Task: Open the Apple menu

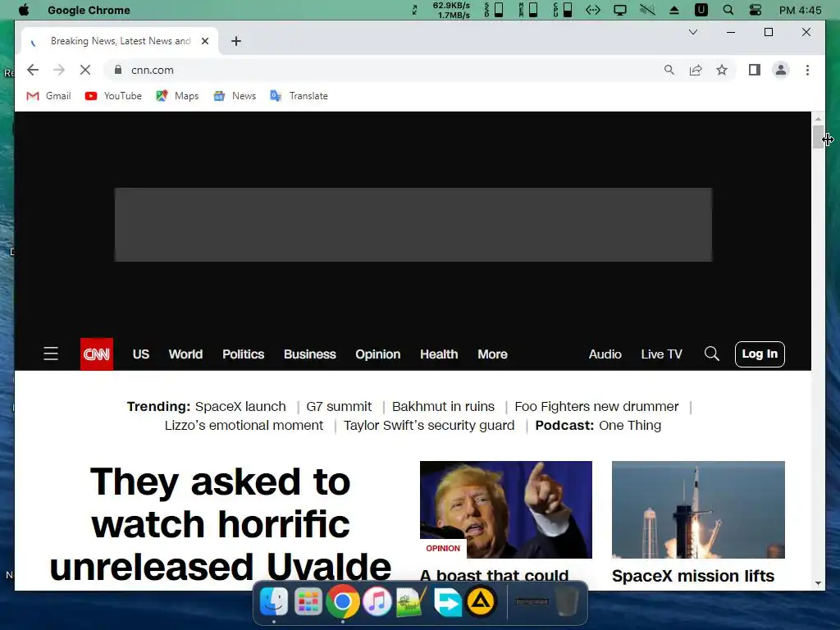Action: (24, 10)
